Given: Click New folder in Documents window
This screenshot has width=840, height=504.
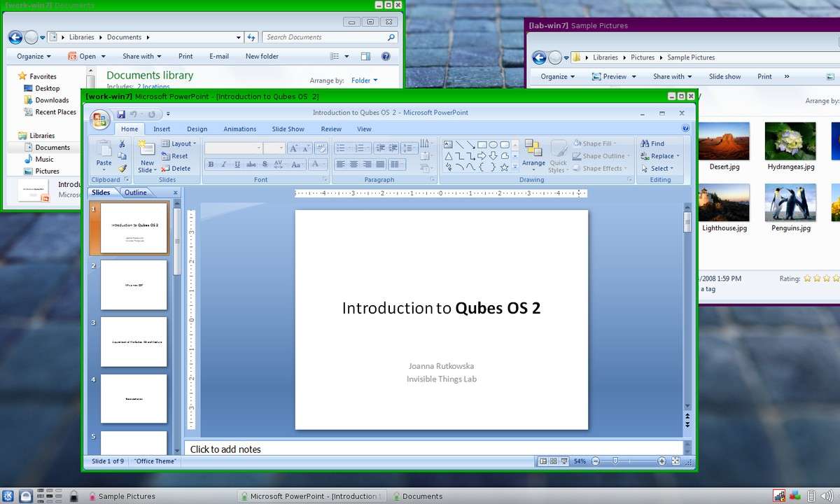Looking at the screenshot, I should coord(262,56).
